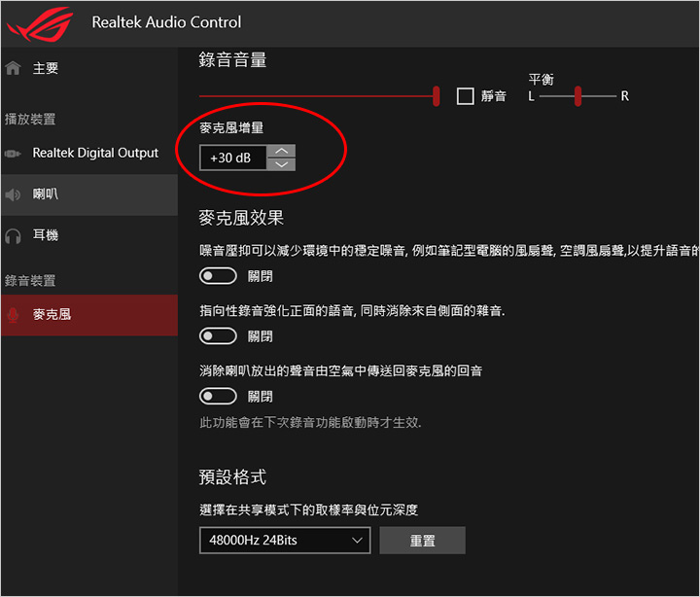Image resolution: width=700 pixels, height=597 pixels.
Task: Select the 喇叭 speakers entry
Action: (89, 194)
